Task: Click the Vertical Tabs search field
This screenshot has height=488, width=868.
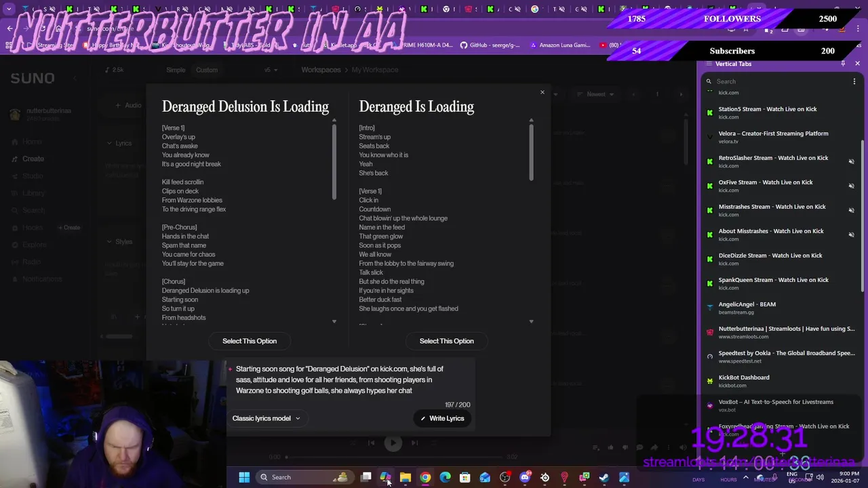Action: coord(776,81)
